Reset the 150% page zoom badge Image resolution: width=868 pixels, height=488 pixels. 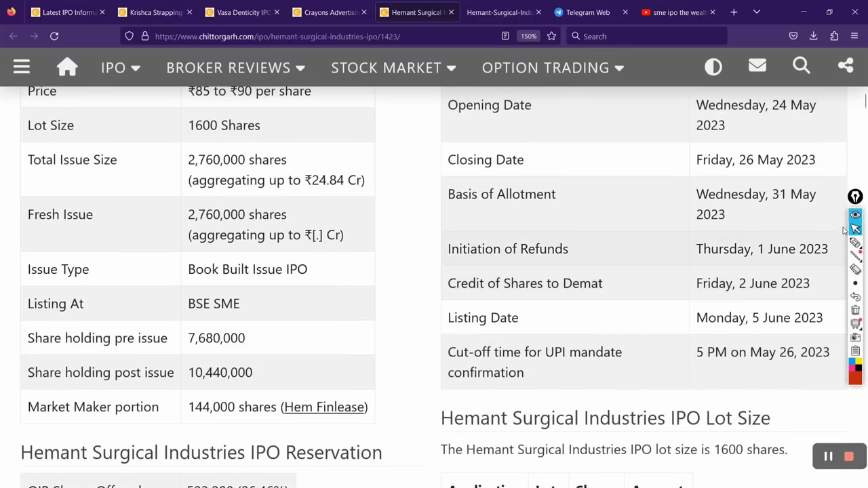(528, 36)
